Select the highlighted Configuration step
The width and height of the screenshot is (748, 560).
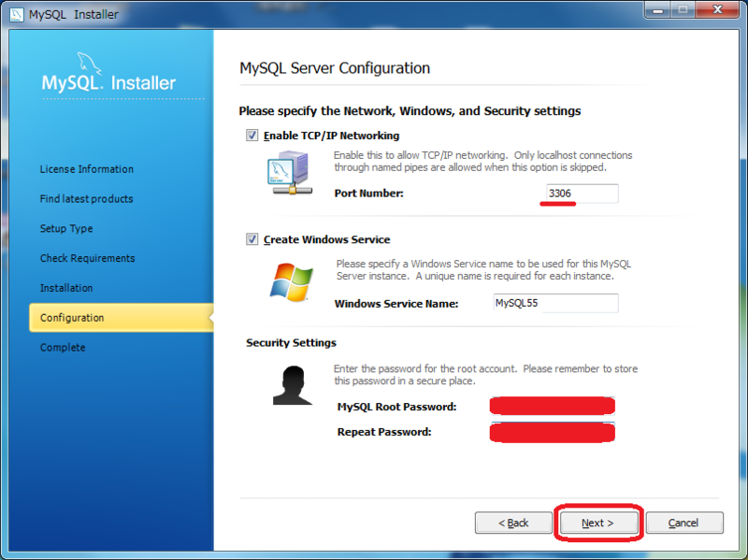click(x=122, y=318)
